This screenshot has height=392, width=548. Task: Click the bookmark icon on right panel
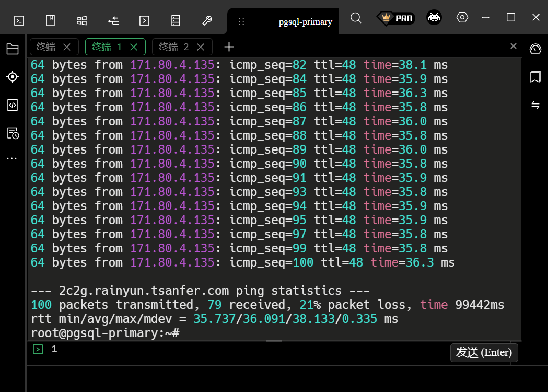(535, 77)
